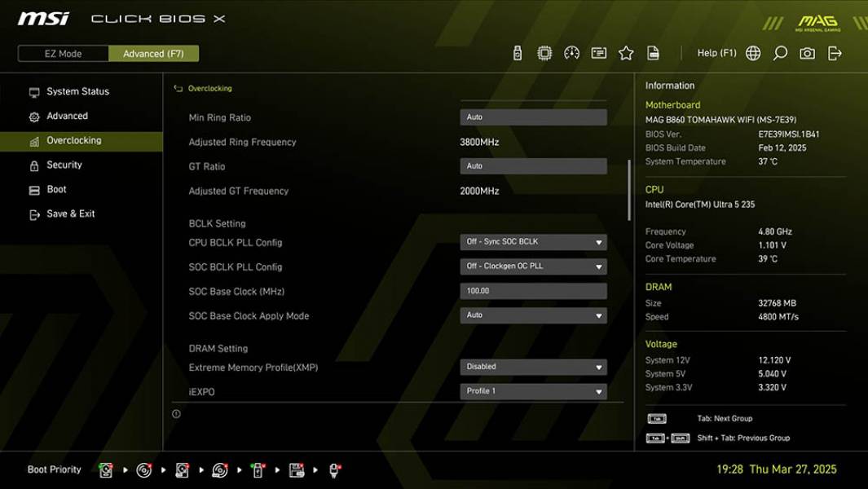This screenshot has height=489, width=868.
Task: Click MAG B860 TOMAHAWK WIFI (MS-7E39) text
Action: tap(720, 120)
